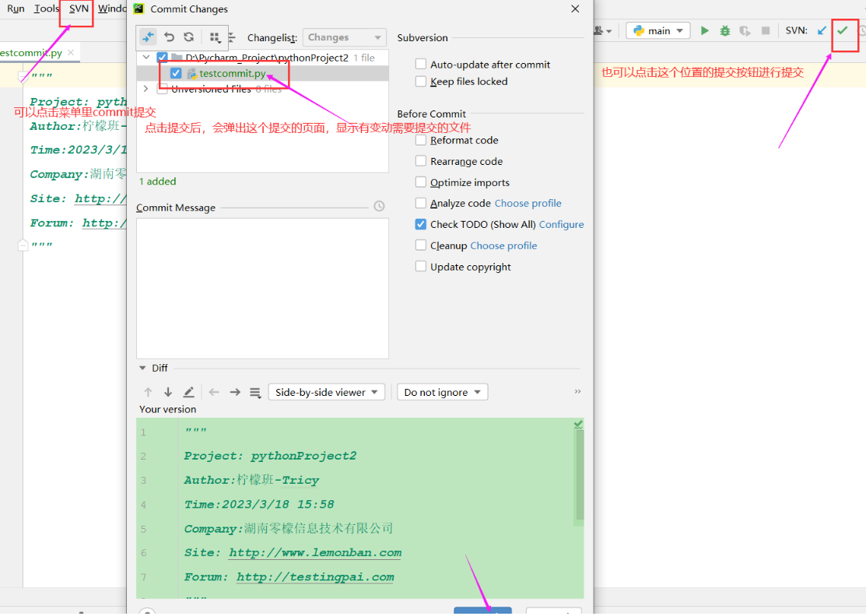Uncheck the testcommit.py file checkbox
866x616 pixels.
coord(176,73)
